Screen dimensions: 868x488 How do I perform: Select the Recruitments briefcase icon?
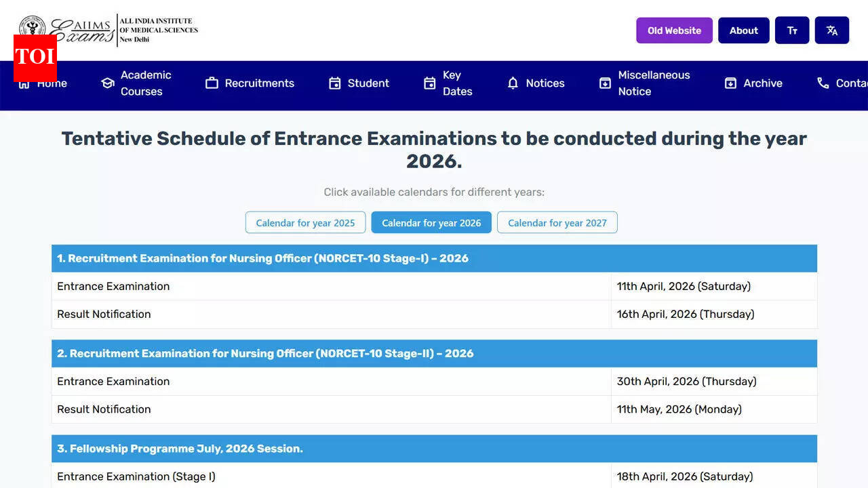pos(210,83)
